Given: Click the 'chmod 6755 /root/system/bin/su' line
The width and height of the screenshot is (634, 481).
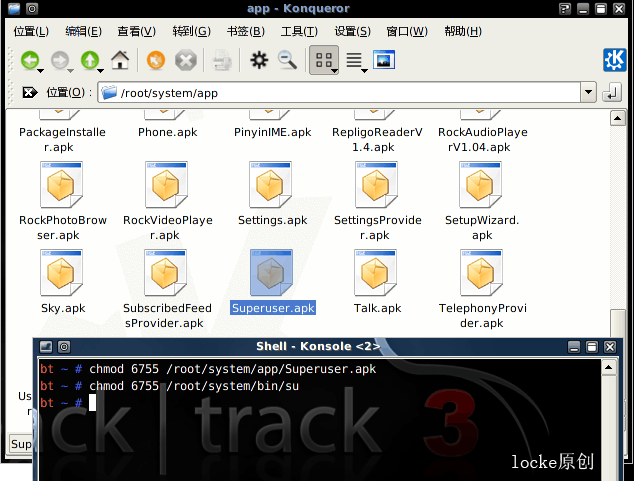Looking at the screenshot, I should (x=194, y=386).
